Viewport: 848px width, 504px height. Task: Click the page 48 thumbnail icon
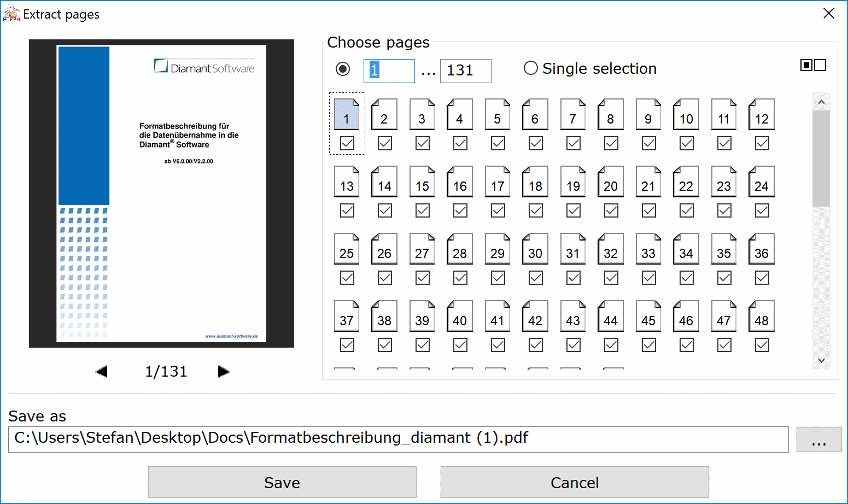point(761,316)
